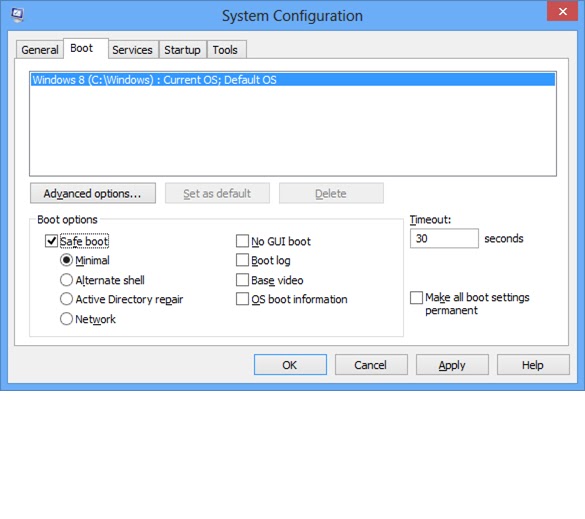
Task: Switch to the General tab
Action: coord(40,50)
